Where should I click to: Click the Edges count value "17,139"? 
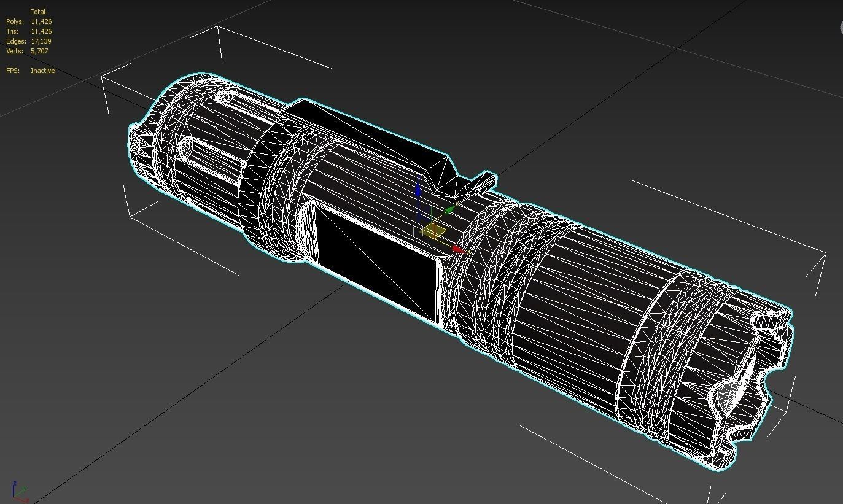point(41,41)
